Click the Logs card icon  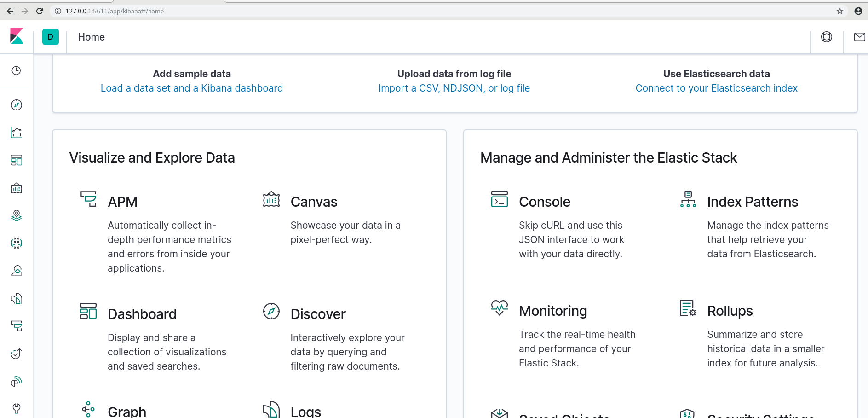coord(271,409)
